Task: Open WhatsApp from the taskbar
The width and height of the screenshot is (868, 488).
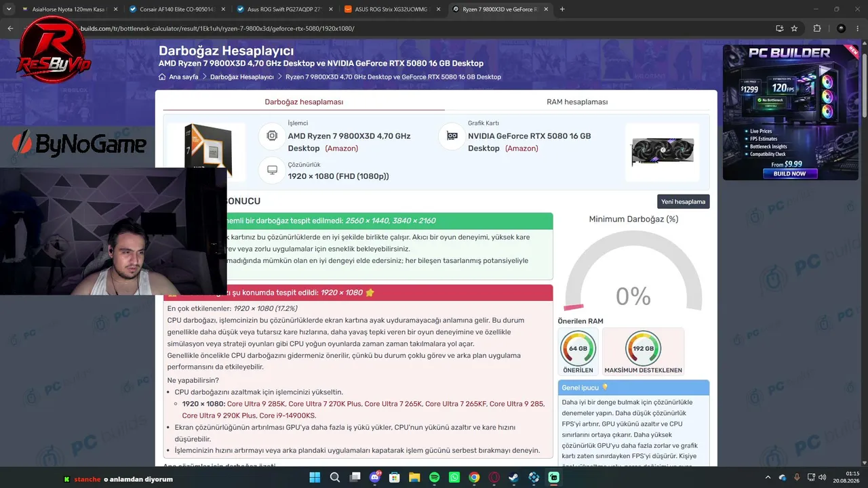Action: (x=454, y=478)
